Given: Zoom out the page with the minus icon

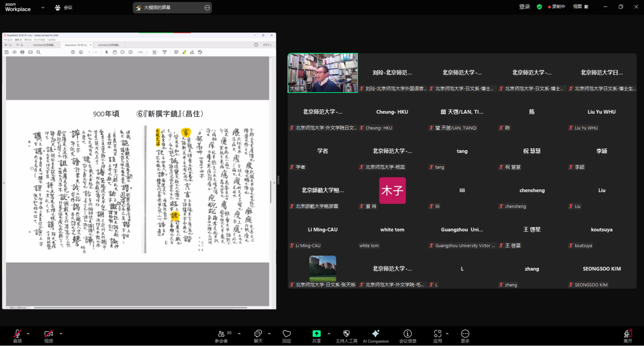Looking at the screenshot, I should tap(122, 52).
